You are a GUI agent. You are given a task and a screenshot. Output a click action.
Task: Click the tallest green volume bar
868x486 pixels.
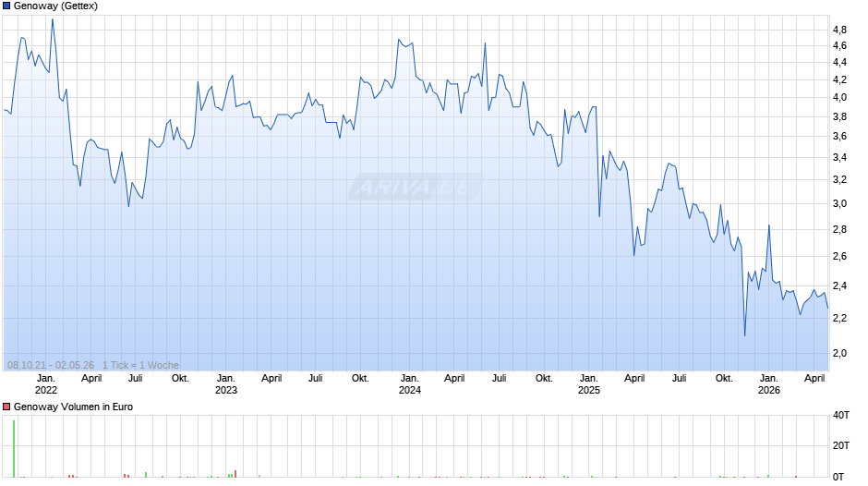coord(14,449)
